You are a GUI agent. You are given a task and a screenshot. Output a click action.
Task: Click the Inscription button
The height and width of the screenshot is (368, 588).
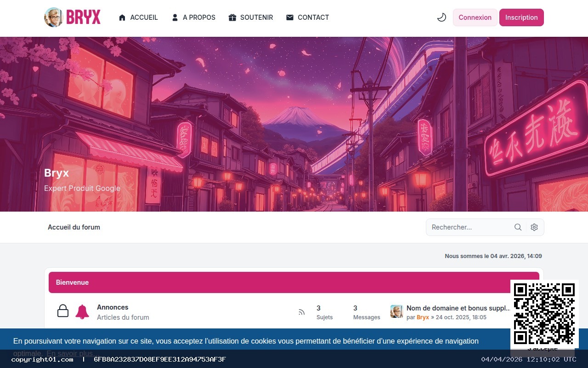point(521,17)
